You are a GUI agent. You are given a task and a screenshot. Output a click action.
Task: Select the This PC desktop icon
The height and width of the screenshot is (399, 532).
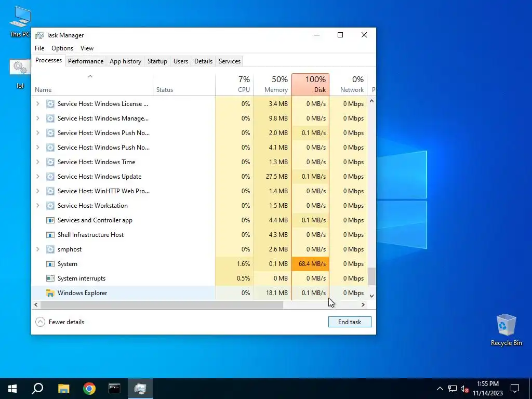click(x=20, y=21)
